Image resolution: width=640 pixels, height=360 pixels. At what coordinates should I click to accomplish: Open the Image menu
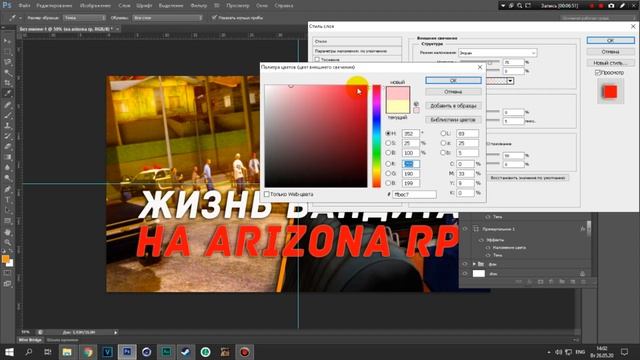(95, 6)
